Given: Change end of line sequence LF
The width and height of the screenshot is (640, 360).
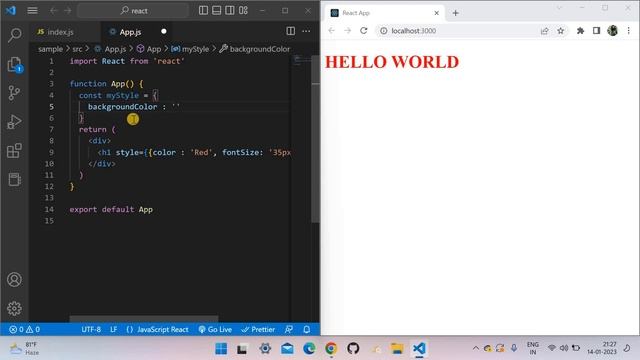Looking at the screenshot, I should pyautogui.click(x=113, y=329).
